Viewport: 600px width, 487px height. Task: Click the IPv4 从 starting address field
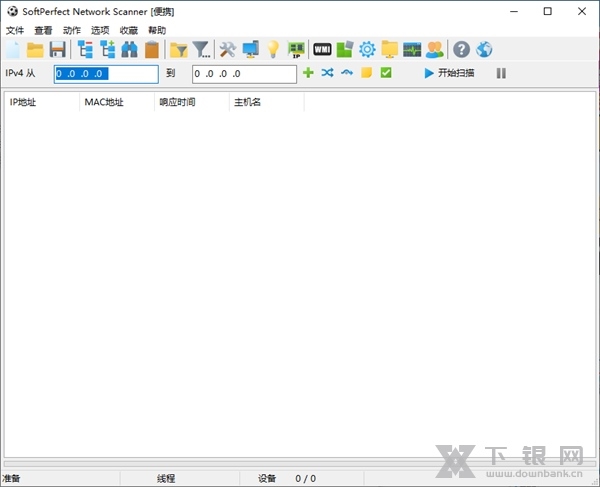[106, 74]
